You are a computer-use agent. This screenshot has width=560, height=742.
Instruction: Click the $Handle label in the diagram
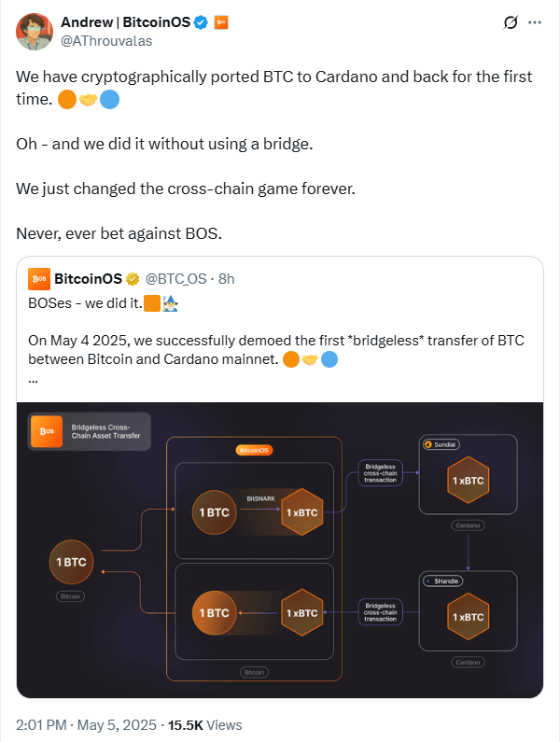(445, 580)
